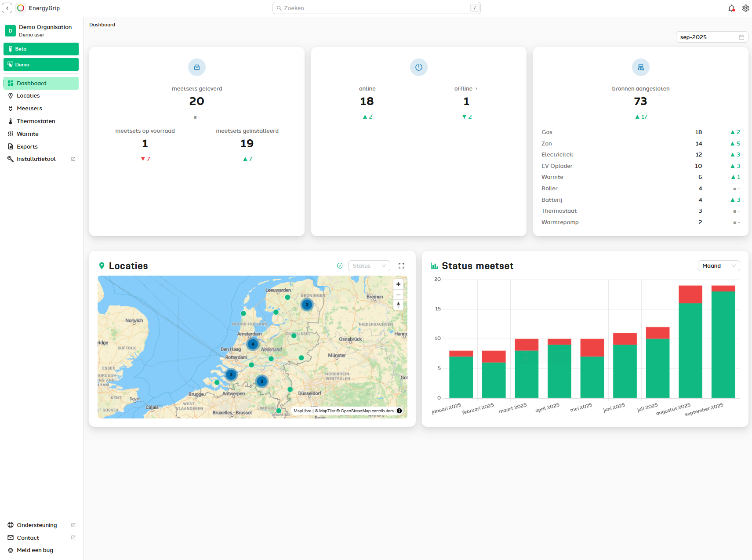Open the Contact page
The height and width of the screenshot is (560, 752).
click(x=28, y=538)
